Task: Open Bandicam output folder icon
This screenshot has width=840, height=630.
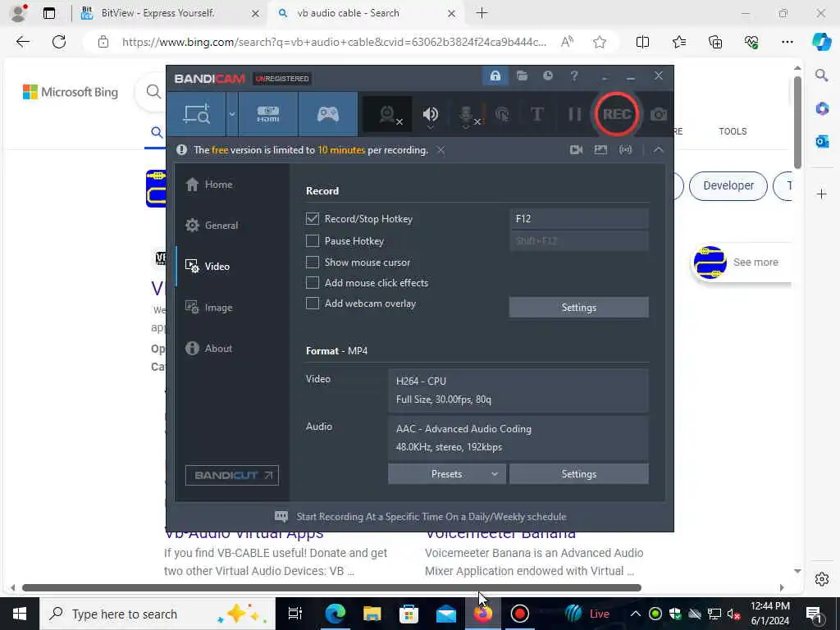Action: [522, 76]
